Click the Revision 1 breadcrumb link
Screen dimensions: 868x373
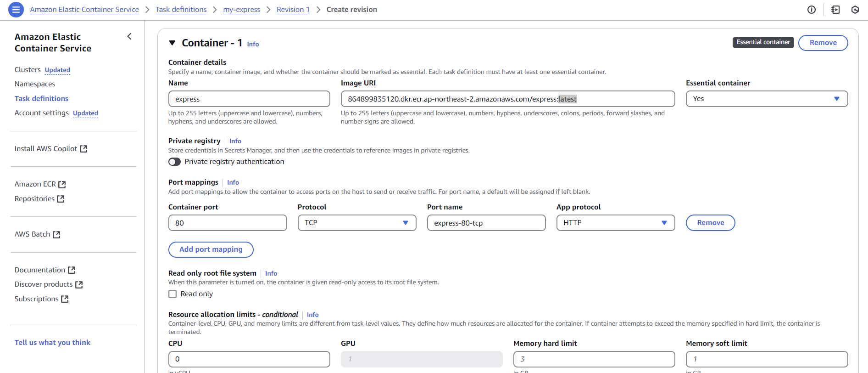pos(293,10)
